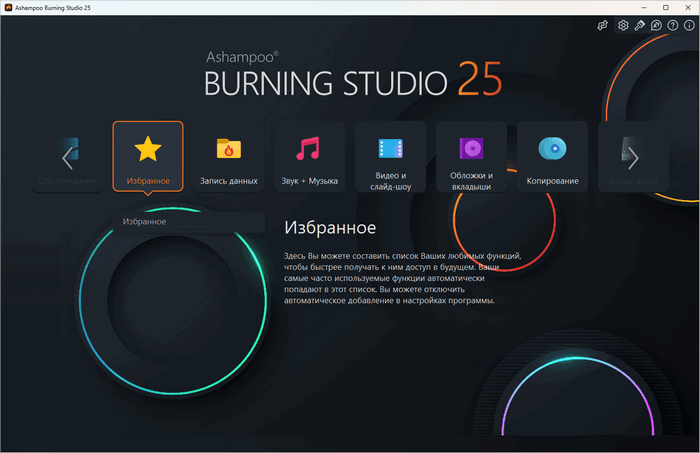Viewport: 700px width, 453px height.
Task: Close the Burning Studio window
Action: tap(688, 8)
